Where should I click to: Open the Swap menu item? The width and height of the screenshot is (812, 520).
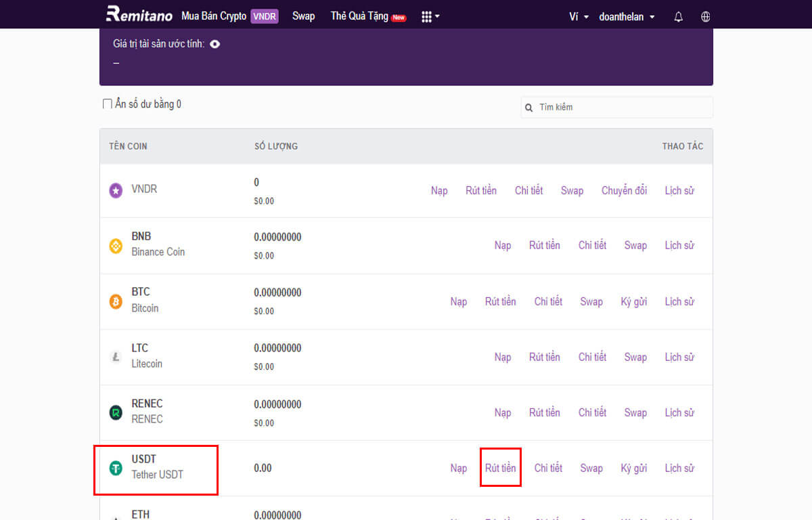pyautogui.click(x=303, y=16)
